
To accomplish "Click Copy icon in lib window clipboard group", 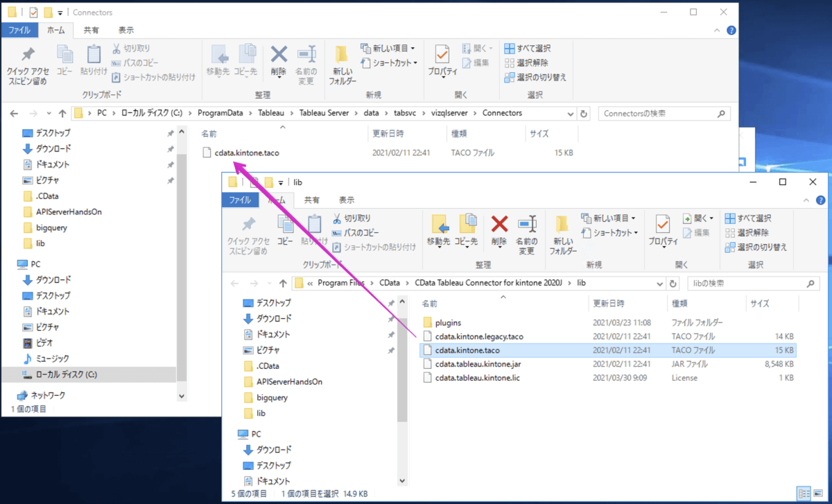I will (x=285, y=230).
